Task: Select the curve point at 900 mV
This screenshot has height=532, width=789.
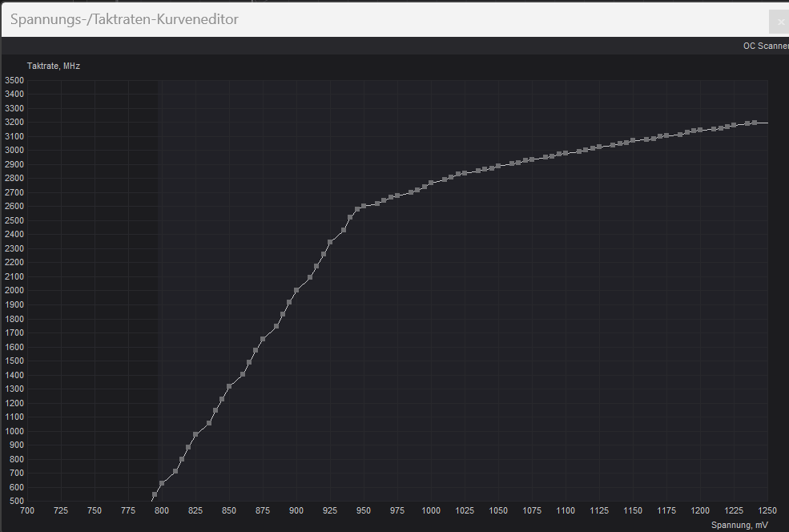Action: pos(296,290)
